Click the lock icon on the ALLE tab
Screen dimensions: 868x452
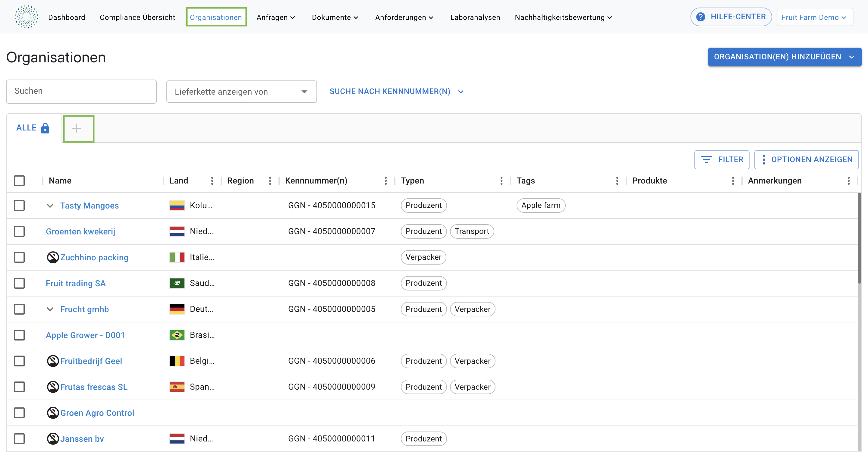pyautogui.click(x=45, y=128)
